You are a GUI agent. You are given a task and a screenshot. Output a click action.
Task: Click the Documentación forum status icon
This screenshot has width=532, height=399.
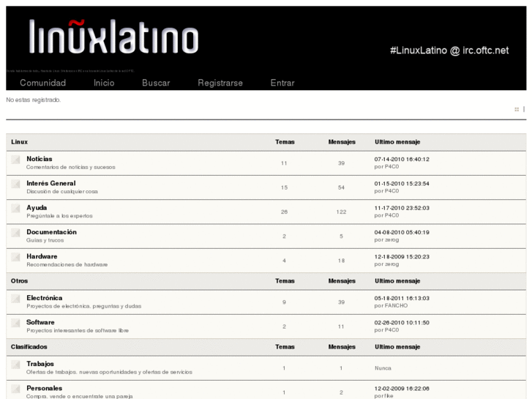15,233
